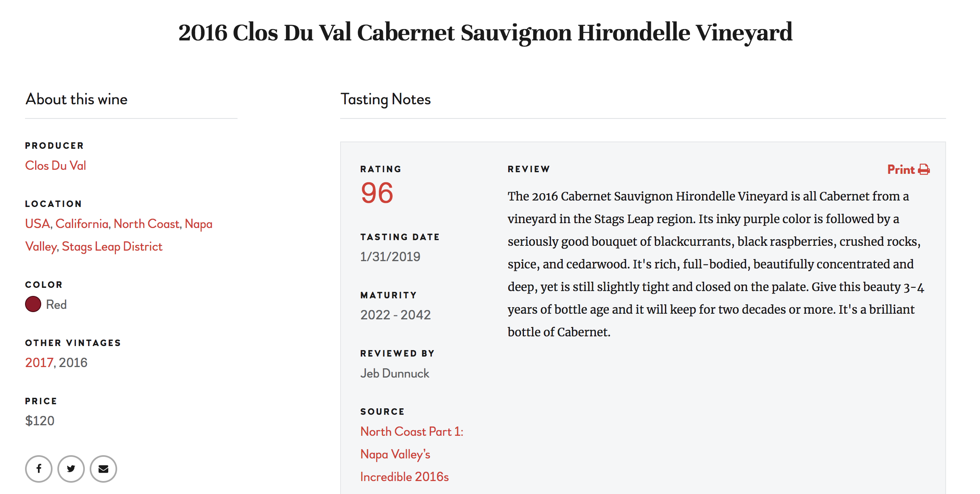This screenshot has height=494, width=980.
Task: Click the wine title heading
Action: pos(485,32)
